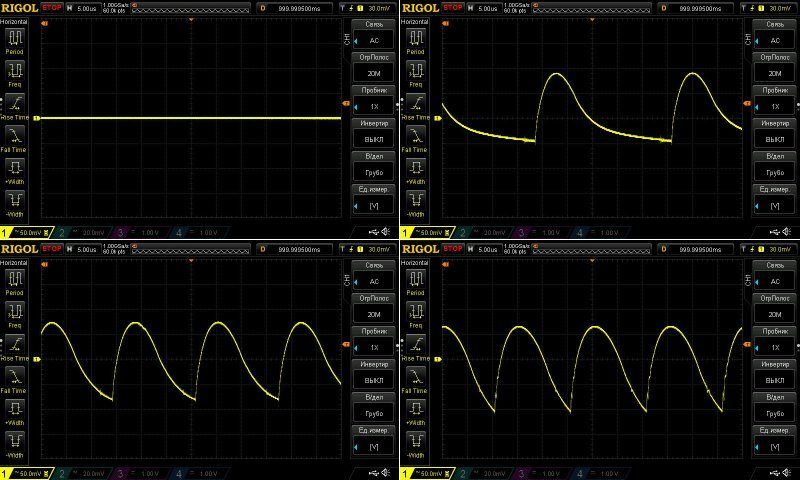This screenshot has height=480, width=800.
Task: Toggle Инвертир ВЫКЛ in bottom-right scope
Action: [774, 373]
